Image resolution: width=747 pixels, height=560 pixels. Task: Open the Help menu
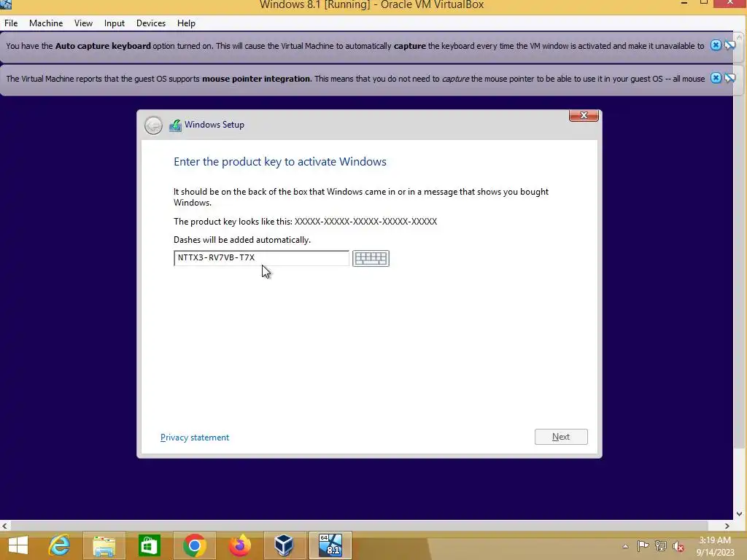point(186,23)
